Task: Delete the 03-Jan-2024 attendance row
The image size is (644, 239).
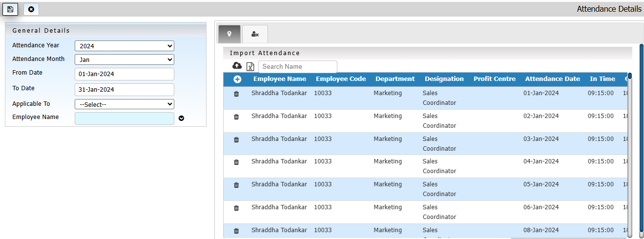Action: tap(236, 139)
